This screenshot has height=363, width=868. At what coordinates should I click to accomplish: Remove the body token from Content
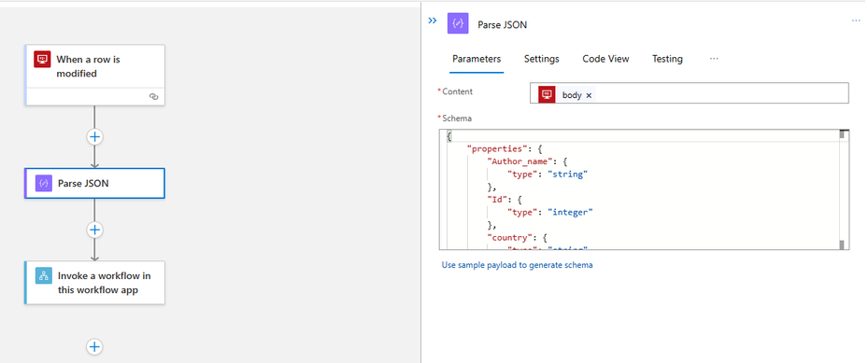click(x=589, y=95)
